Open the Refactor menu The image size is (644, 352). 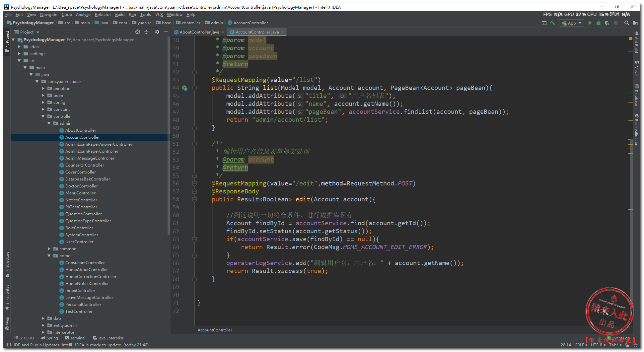point(103,15)
